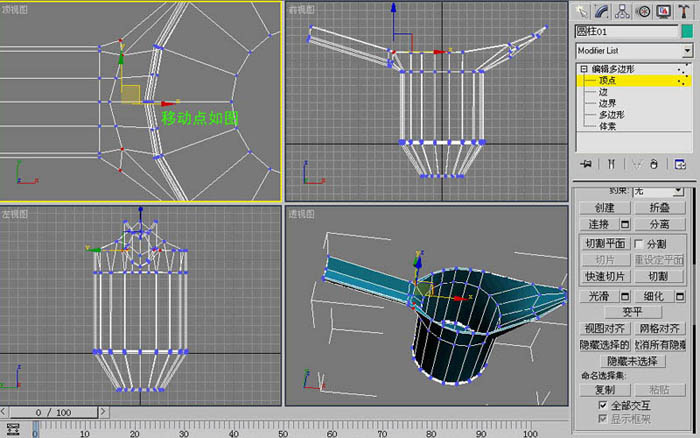Click the object name field 圆柱01
The image size is (700, 438).
(x=626, y=31)
